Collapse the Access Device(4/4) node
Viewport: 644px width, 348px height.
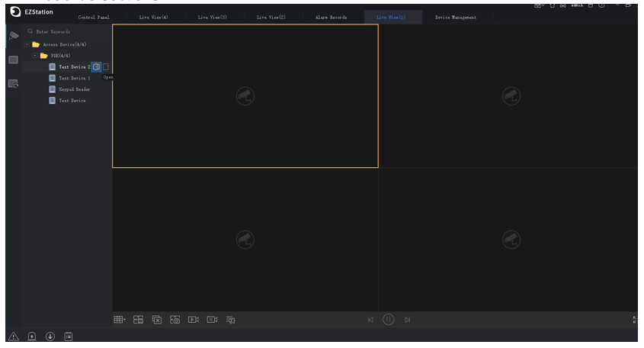coord(27,44)
